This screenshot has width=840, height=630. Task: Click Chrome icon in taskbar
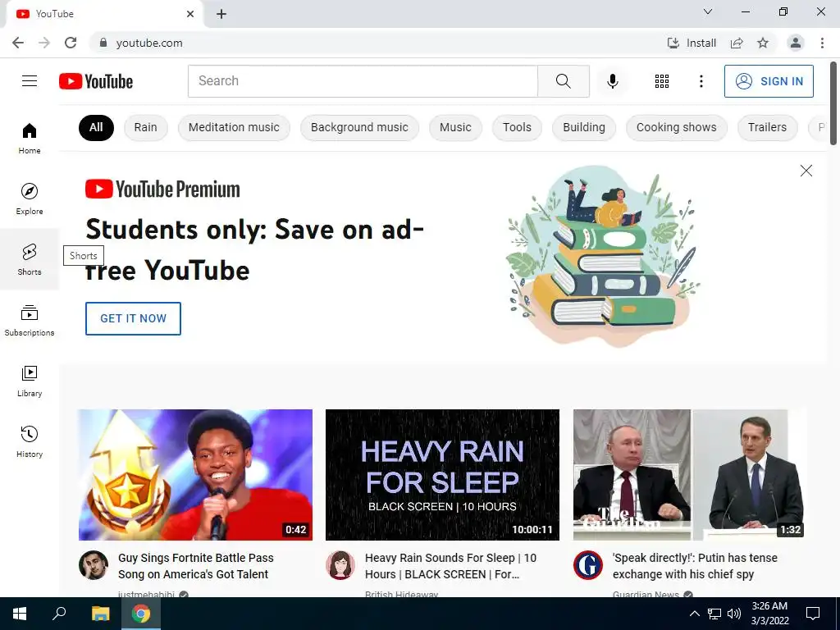click(x=141, y=614)
